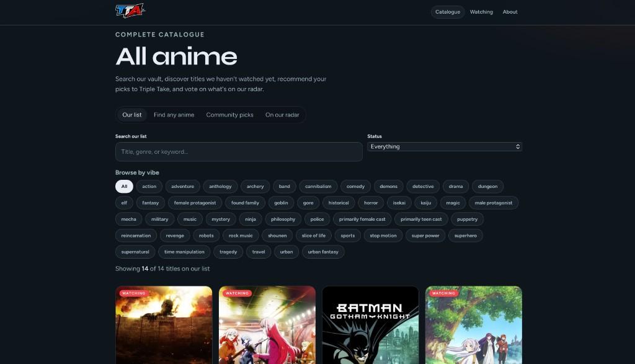Click the shounen tag
This screenshot has width=635, height=364.
(x=277, y=236)
